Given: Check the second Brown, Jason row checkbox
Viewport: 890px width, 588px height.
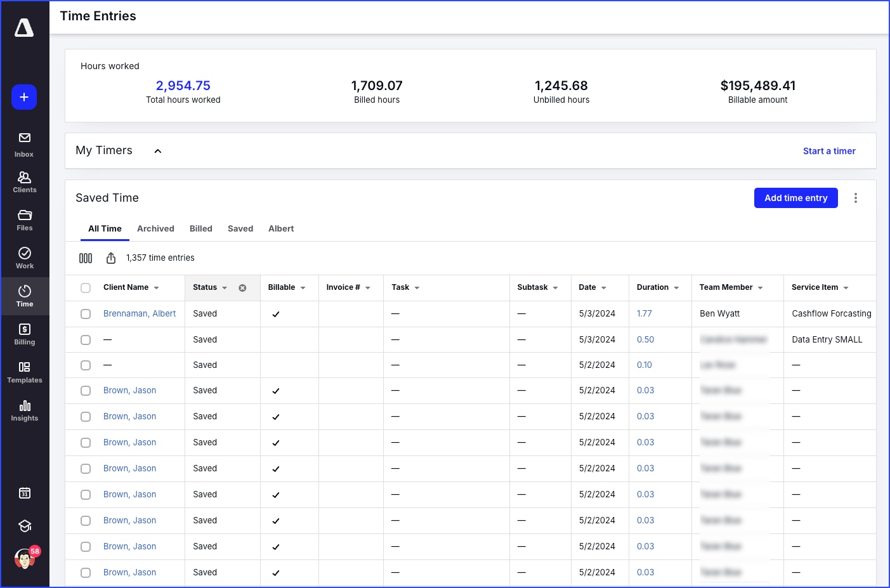Looking at the screenshot, I should click(x=86, y=417).
